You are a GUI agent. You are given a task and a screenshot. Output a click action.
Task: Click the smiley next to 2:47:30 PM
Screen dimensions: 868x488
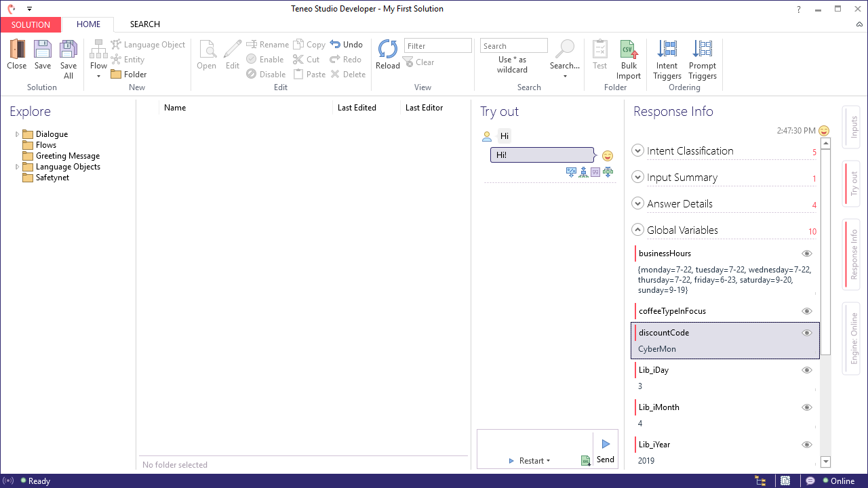tap(824, 130)
